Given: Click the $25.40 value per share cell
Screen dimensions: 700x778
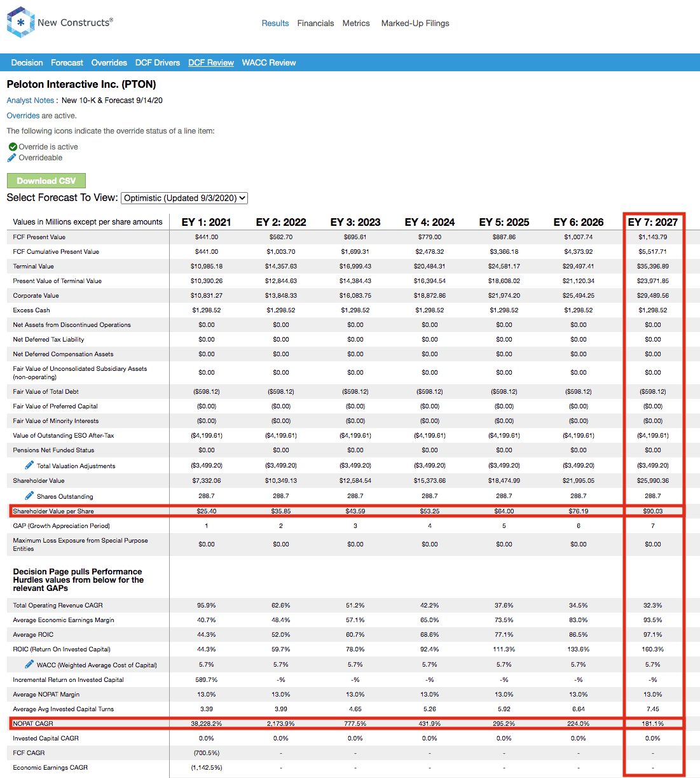Looking at the screenshot, I should (x=207, y=511).
